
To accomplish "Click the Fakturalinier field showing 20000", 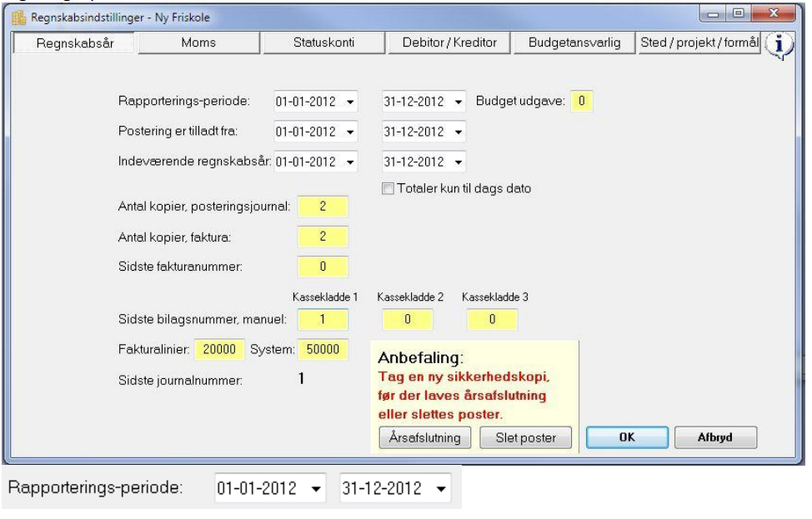I will pos(219,350).
